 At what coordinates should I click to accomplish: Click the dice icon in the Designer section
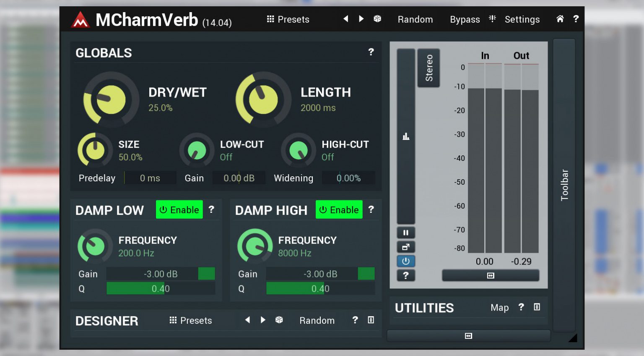click(279, 320)
